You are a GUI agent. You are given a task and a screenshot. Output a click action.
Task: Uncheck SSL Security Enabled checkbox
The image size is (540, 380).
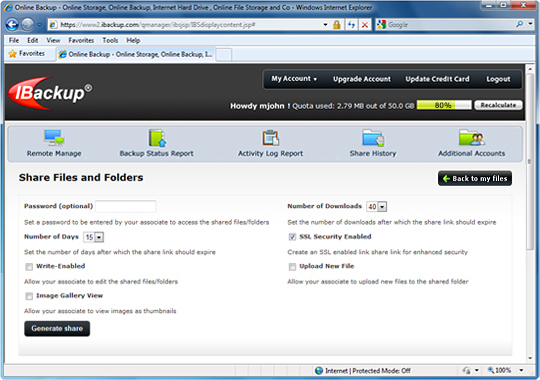click(292, 237)
